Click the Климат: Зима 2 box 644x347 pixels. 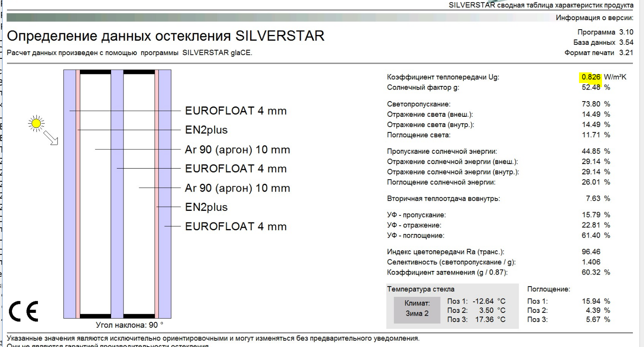coord(417,308)
